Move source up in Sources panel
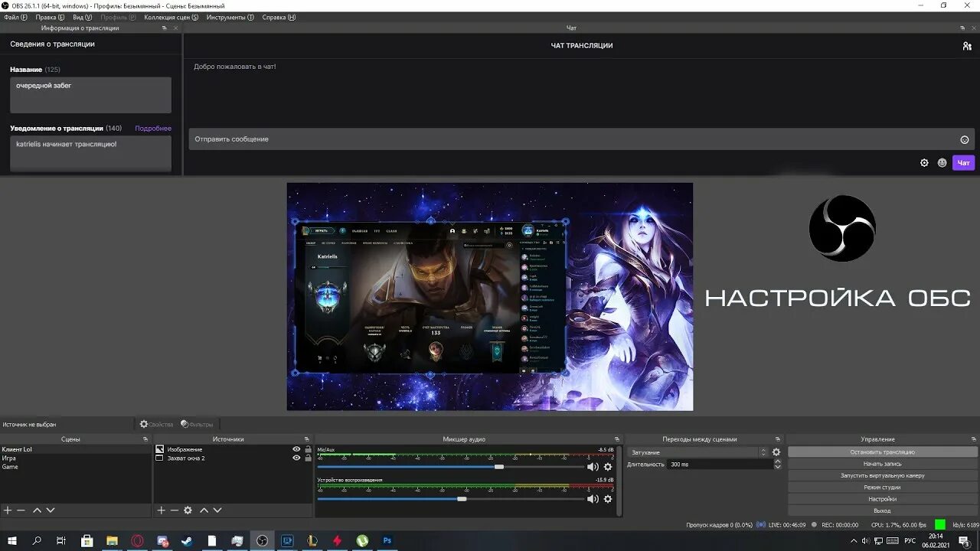Image resolution: width=980 pixels, height=551 pixels. click(204, 510)
